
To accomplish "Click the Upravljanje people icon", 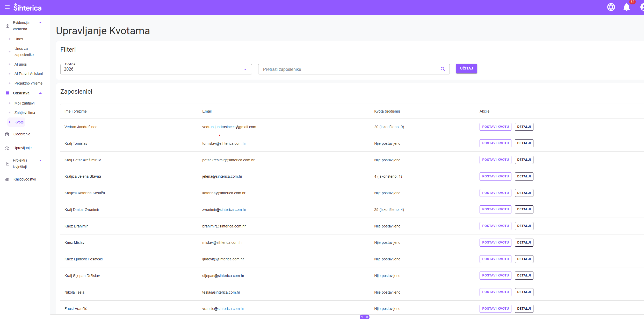I will (x=7, y=148).
